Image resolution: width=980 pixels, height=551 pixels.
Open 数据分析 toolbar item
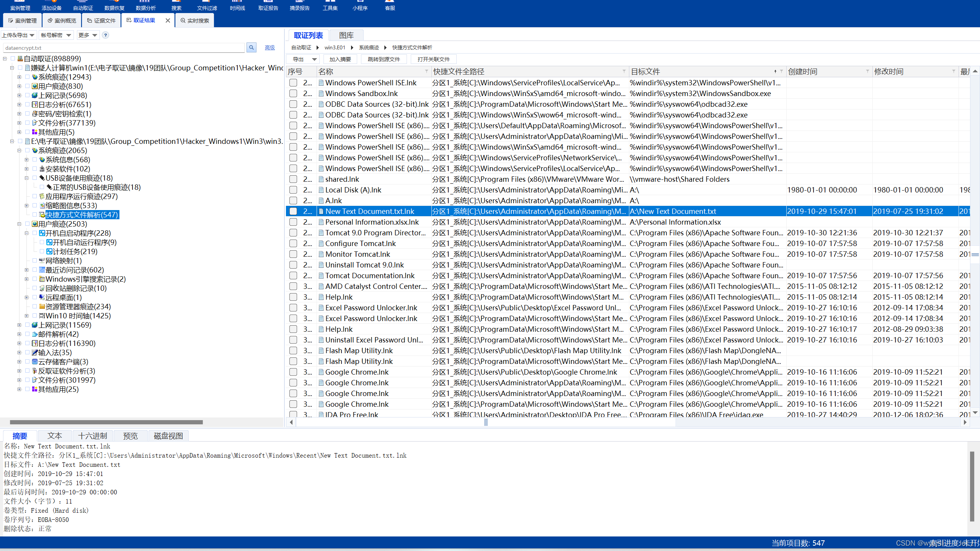coord(145,6)
